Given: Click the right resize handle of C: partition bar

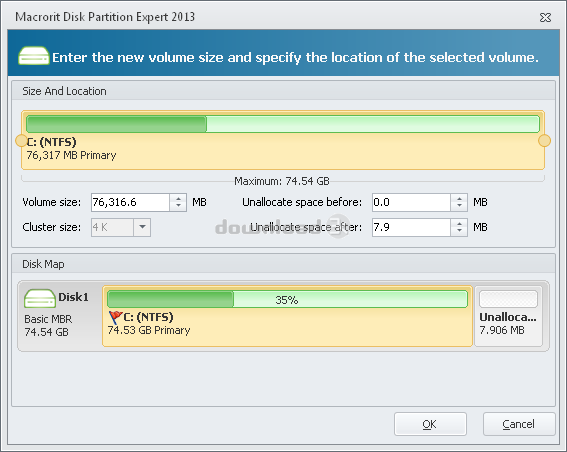Looking at the screenshot, I should coord(544,141).
